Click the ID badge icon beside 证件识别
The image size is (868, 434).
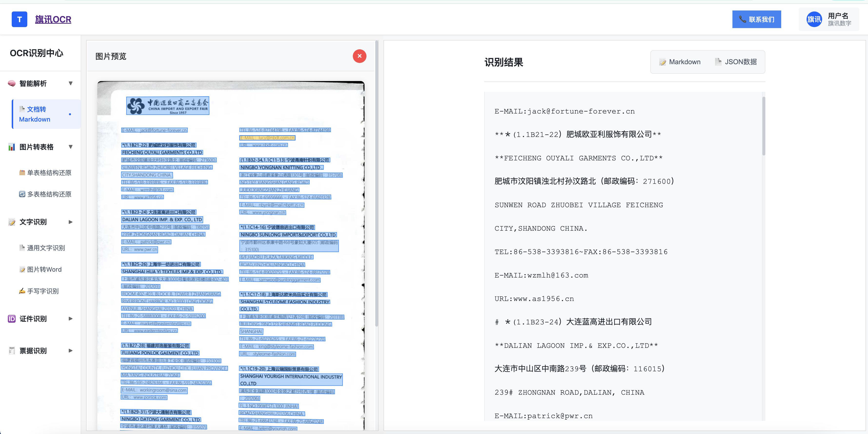point(11,319)
